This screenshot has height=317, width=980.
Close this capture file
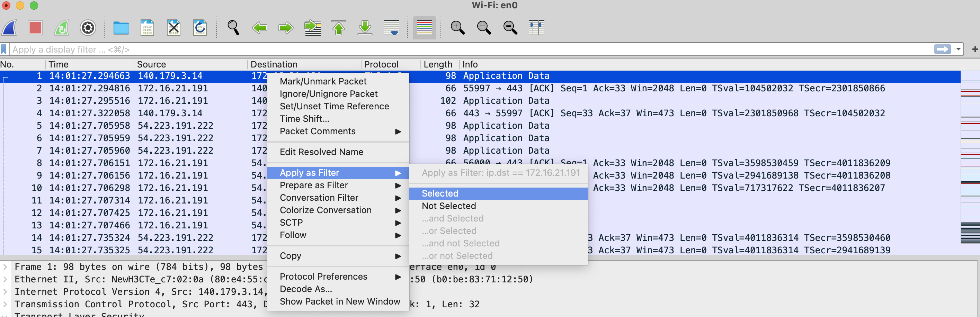(173, 27)
